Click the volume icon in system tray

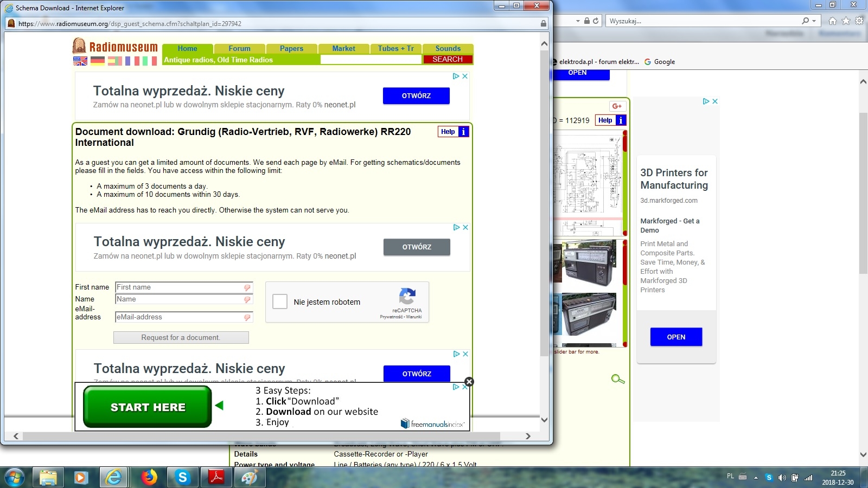click(x=782, y=478)
